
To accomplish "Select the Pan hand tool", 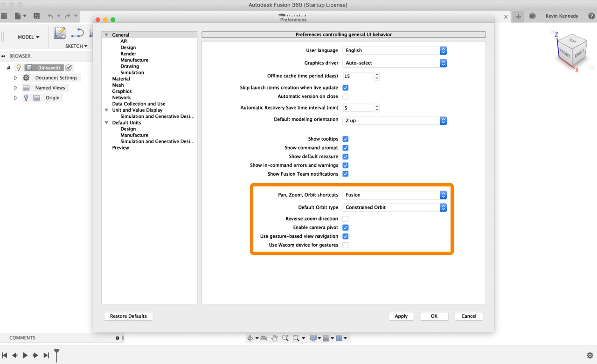I will 275,338.
